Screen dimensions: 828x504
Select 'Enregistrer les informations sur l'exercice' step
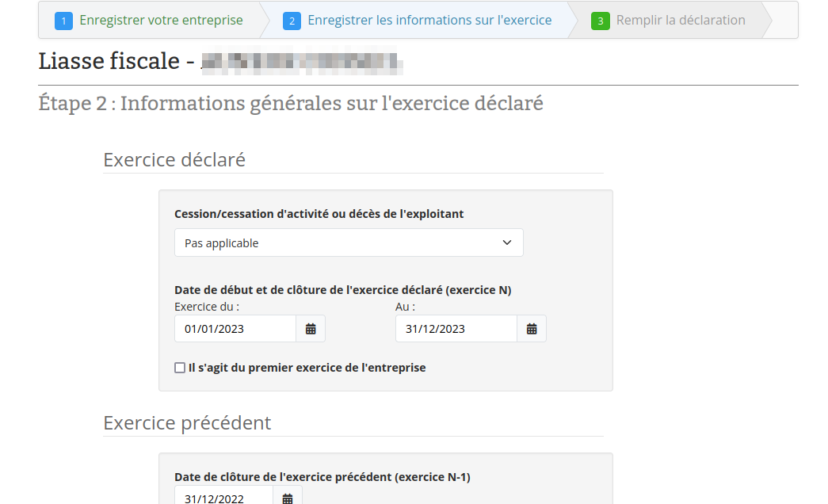point(429,21)
